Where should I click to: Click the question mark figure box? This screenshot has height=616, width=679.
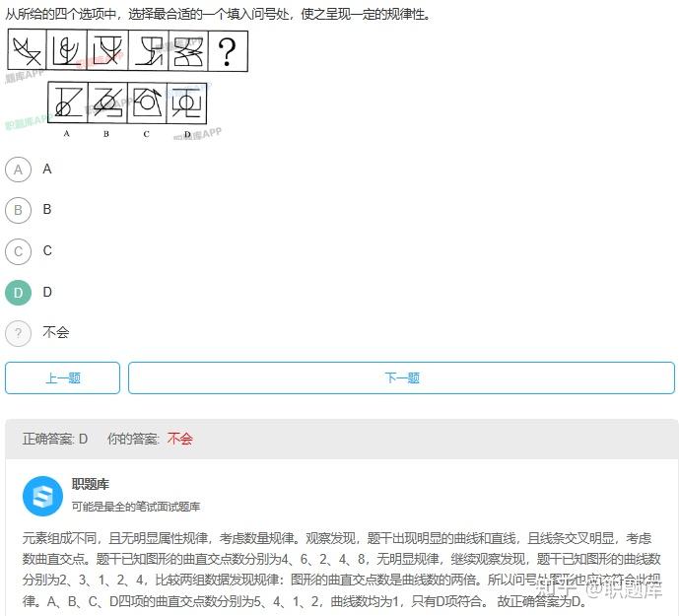click(x=228, y=50)
